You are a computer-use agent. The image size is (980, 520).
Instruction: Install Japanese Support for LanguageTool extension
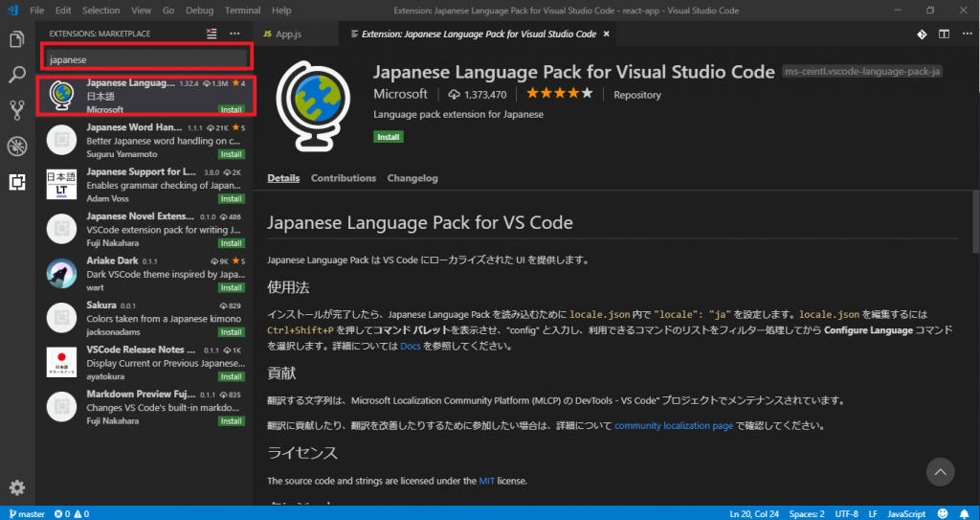coord(232,199)
